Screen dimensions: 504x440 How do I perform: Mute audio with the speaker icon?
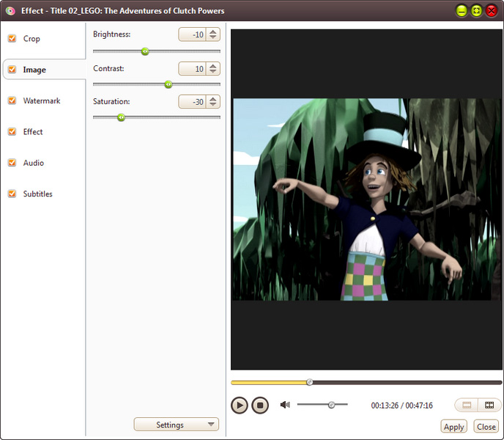285,405
